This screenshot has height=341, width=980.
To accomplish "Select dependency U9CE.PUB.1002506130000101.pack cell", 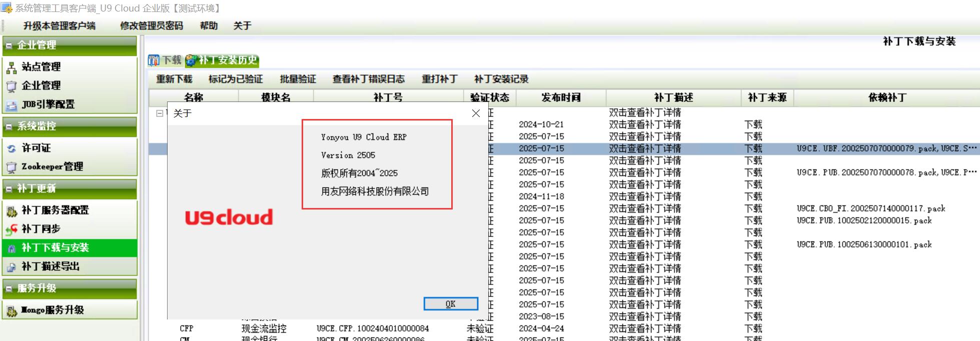I will (x=864, y=244).
